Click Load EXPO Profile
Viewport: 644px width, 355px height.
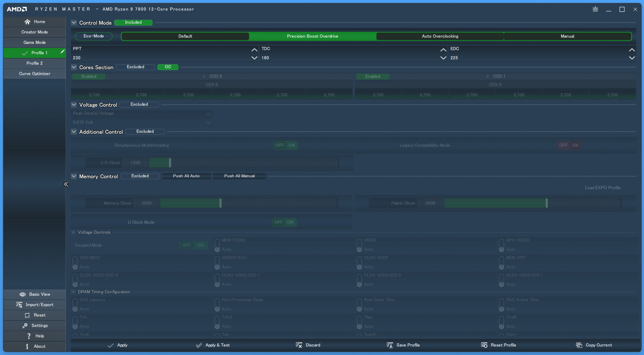click(602, 188)
